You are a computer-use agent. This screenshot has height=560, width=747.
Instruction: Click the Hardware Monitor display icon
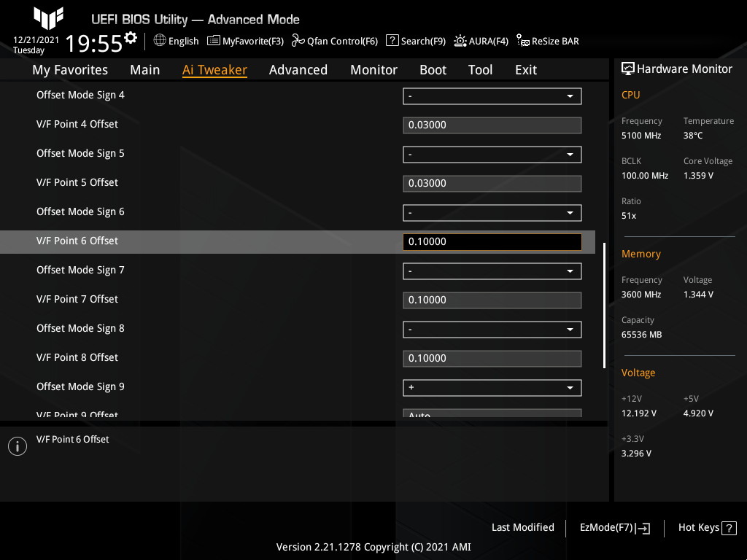coord(628,69)
